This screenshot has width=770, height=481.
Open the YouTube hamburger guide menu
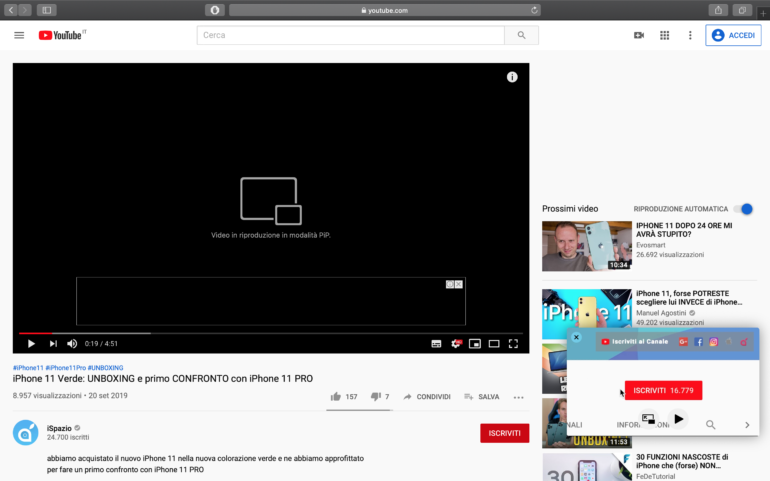coord(19,35)
